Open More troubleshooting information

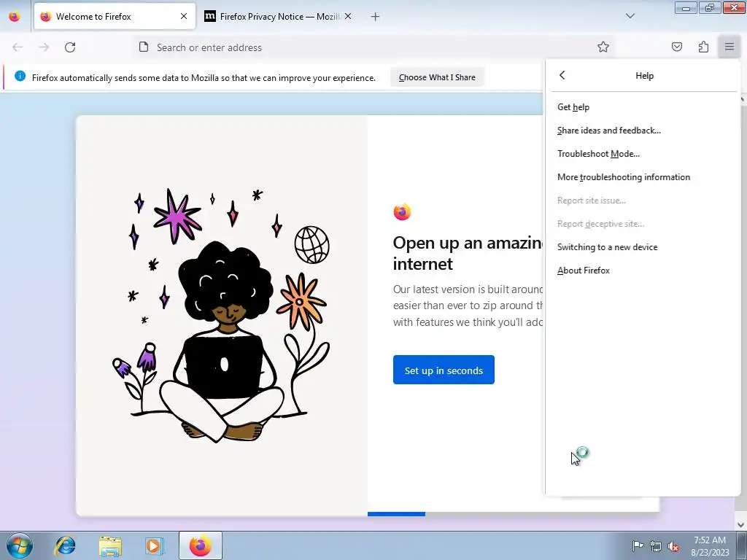(x=643, y=177)
